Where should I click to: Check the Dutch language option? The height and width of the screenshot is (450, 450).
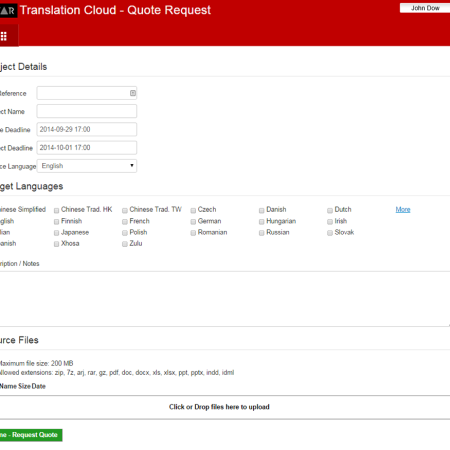330,210
